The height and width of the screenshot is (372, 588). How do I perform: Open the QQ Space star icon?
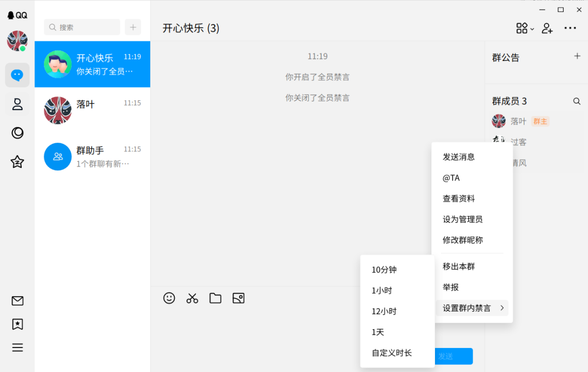tap(17, 162)
